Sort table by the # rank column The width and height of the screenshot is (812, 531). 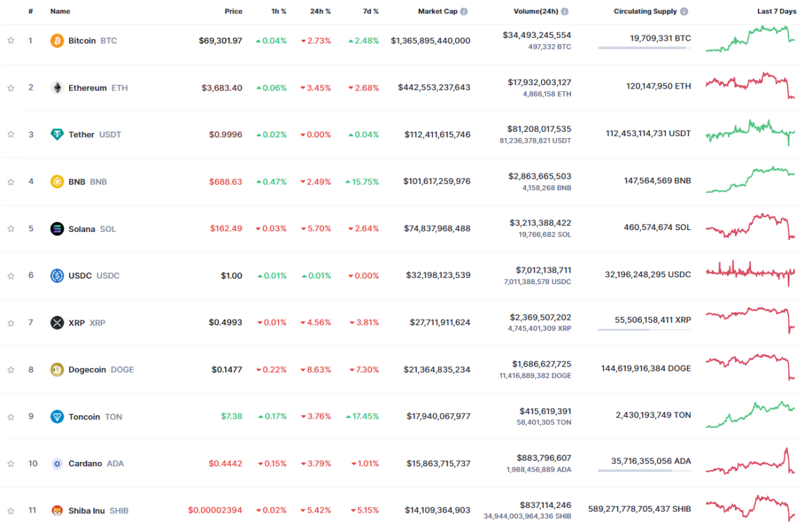click(30, 11)
